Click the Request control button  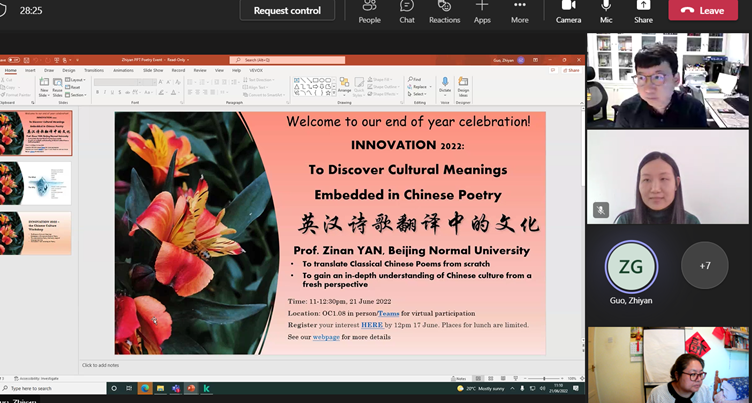click(287, 11)
